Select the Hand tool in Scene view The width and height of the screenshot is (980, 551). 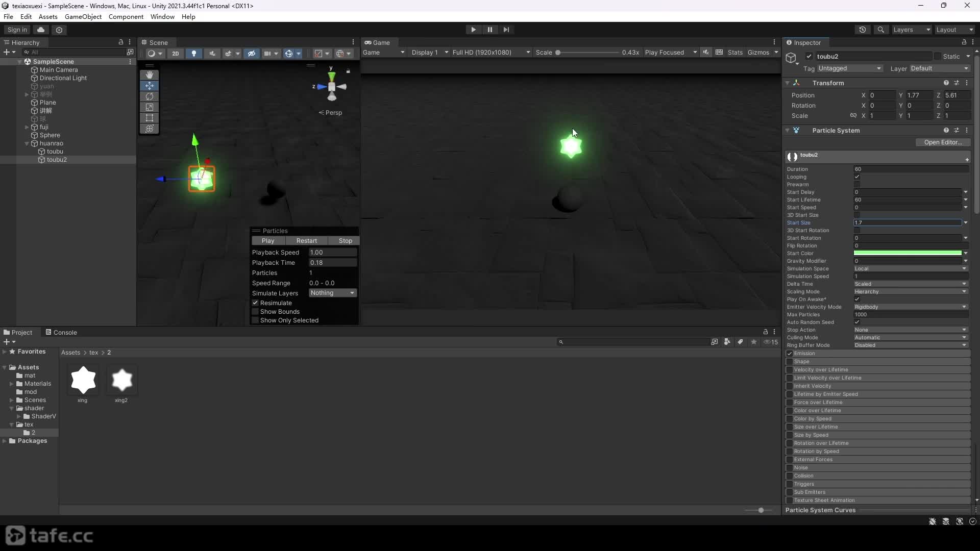point(150,74)
